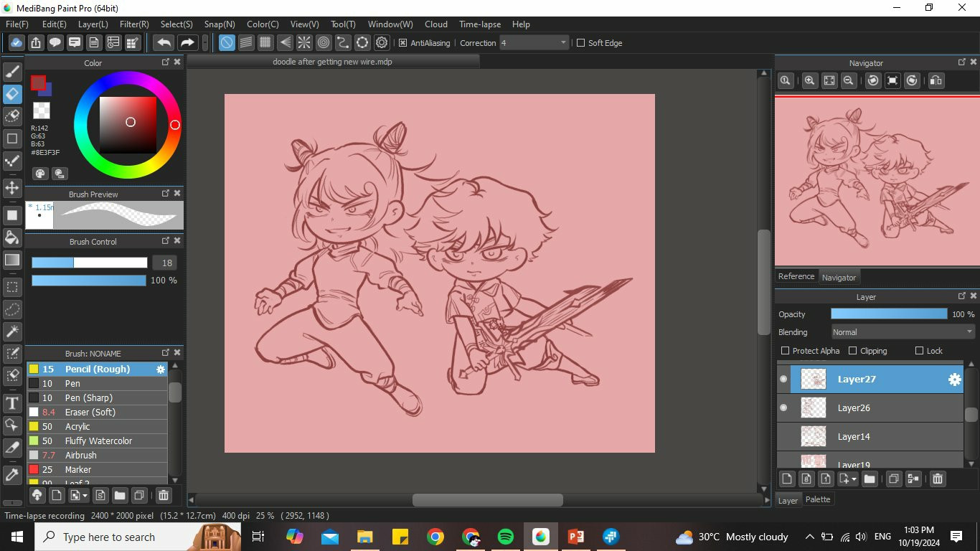
Task: Click the Redo arrow in toolbar
Action: point(187,43)
